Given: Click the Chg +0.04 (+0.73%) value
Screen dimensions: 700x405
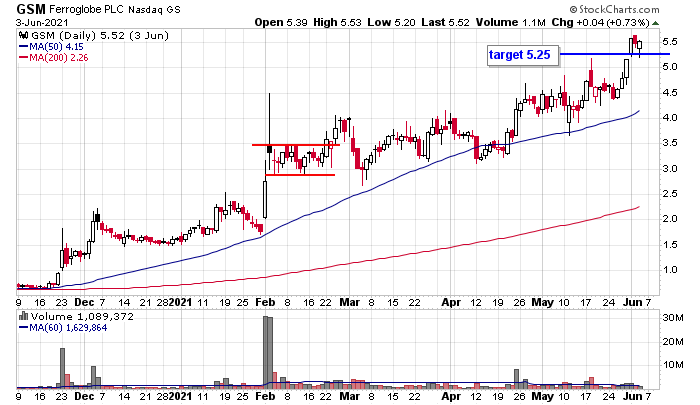Looking at the screenshot, I should pos(600,22).
